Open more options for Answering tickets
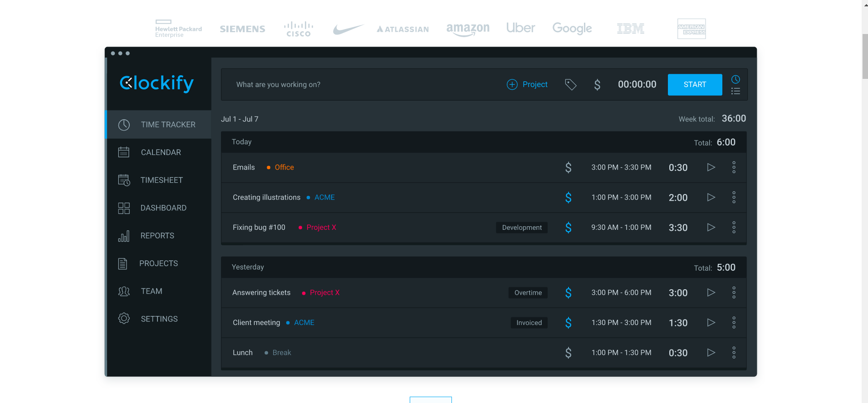Screen dimensions: 868x403 734,292
